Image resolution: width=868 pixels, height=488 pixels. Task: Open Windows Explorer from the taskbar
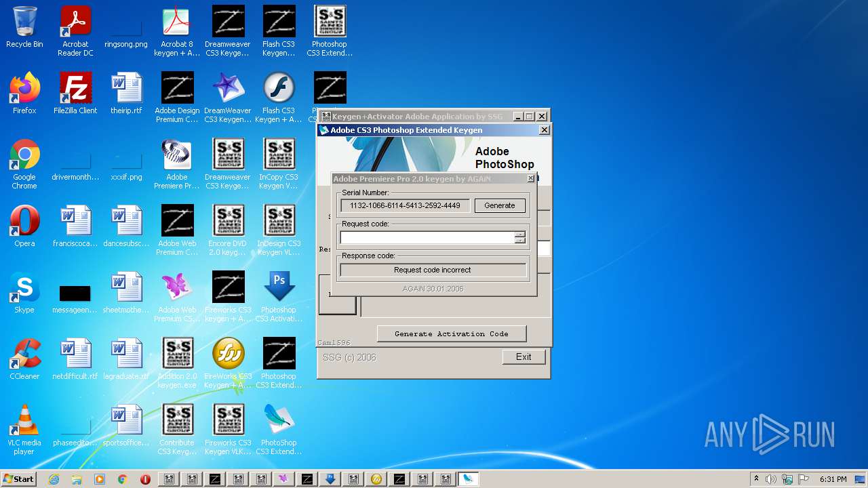tap(77, 479)
